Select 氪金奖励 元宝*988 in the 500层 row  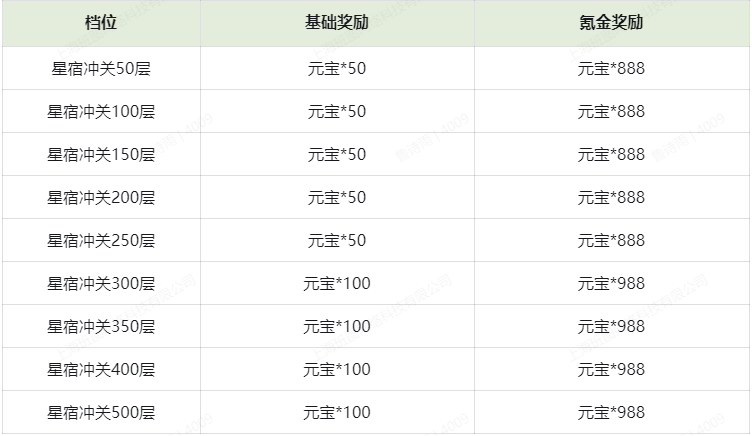611,413
